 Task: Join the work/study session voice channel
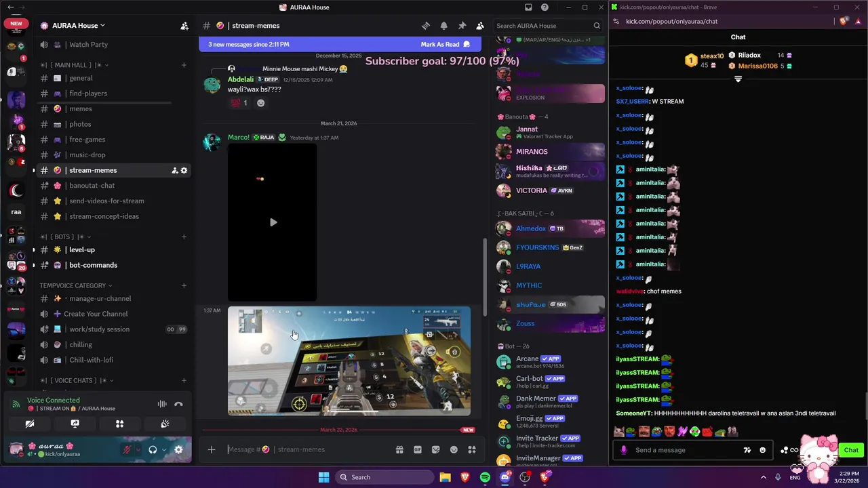click(x=113, y=329)
